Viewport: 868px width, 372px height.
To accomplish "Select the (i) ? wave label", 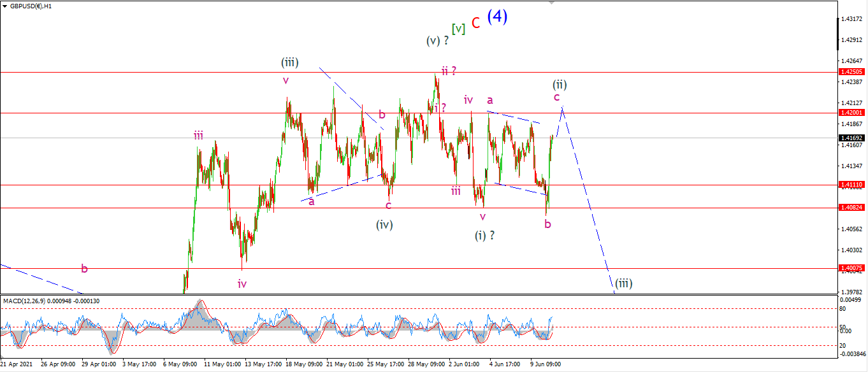I will 485,235.
